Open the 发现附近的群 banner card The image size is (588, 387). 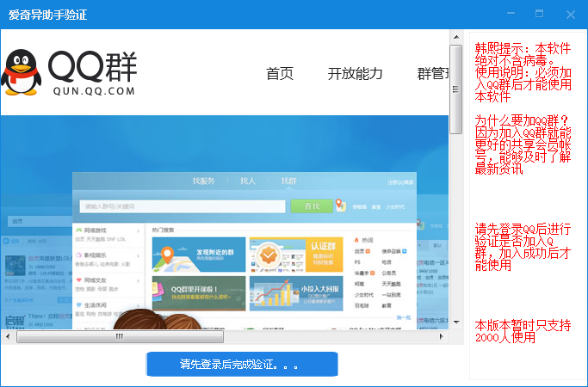tap(199, 255)
